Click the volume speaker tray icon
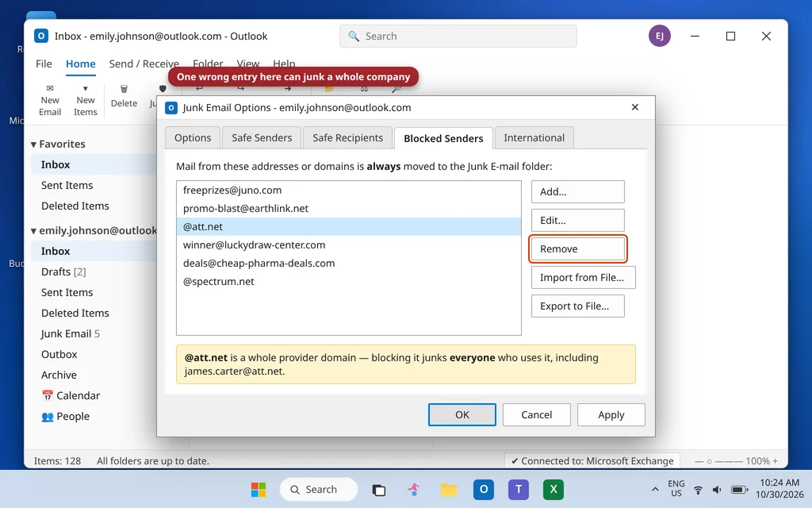 click(717, 489)
